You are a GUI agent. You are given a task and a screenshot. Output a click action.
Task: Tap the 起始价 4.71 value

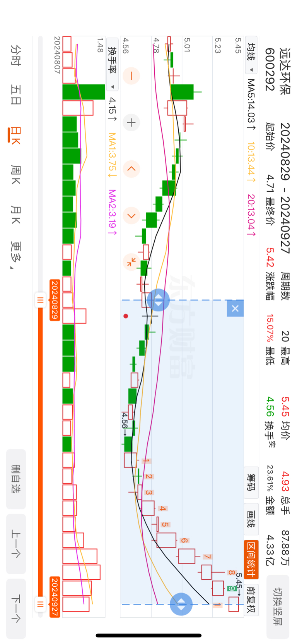[x=270, y=183]
